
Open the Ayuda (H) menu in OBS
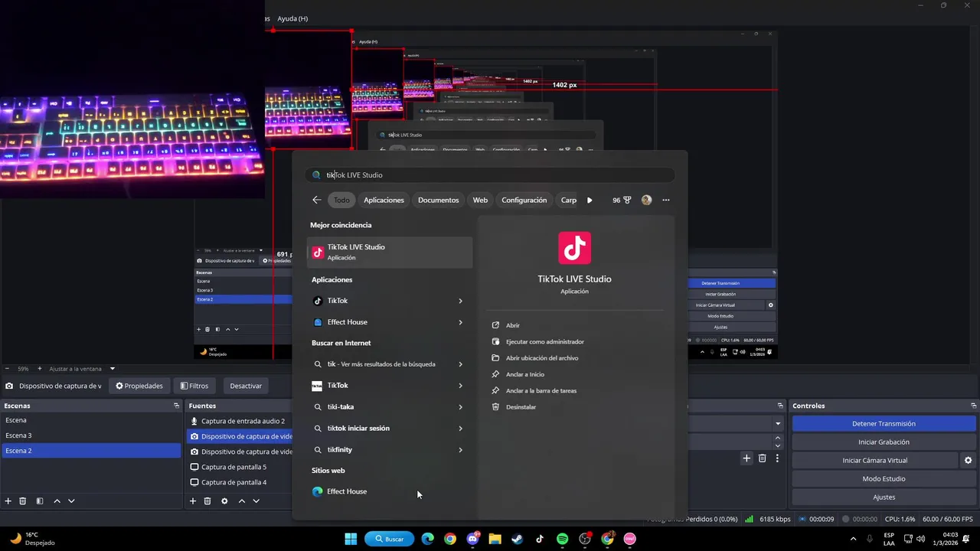(x=292, y=18)
